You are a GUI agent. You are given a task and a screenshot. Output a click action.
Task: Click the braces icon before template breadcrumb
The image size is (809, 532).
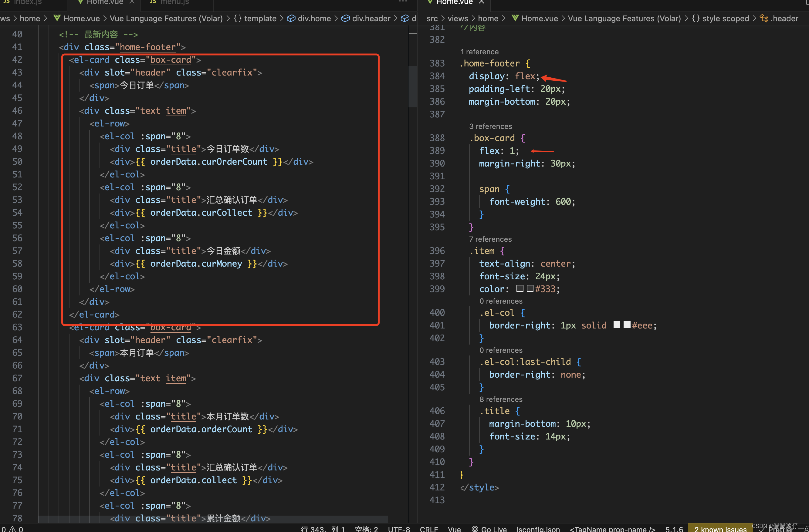pyautogui.click(x=238, y=18)
